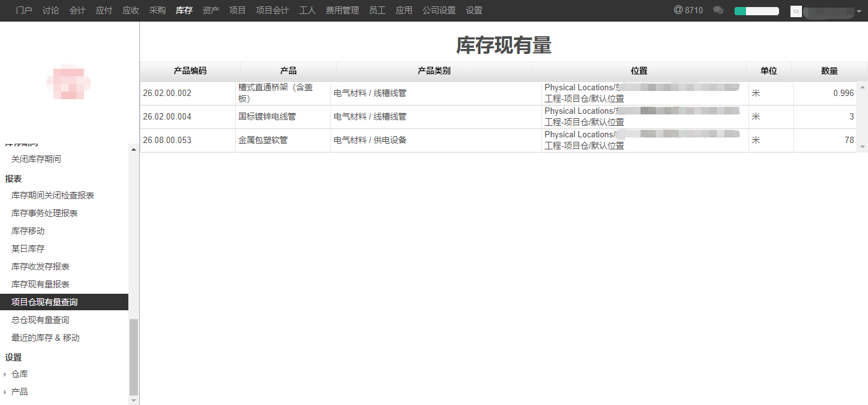Open 库存现有量报表 in the sidebar
The image size is (868, 405).
[41, 284]
